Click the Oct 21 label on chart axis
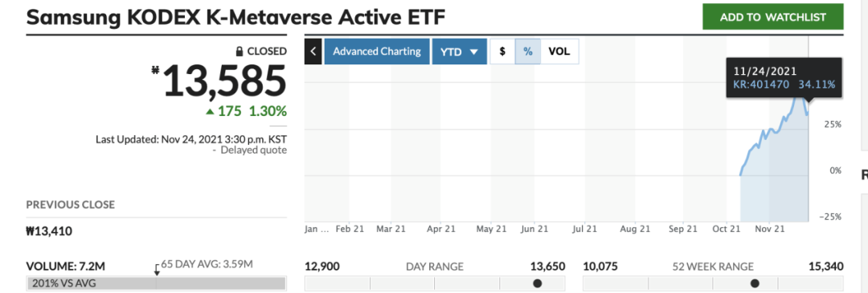868x293 pixels. (727, 229)
